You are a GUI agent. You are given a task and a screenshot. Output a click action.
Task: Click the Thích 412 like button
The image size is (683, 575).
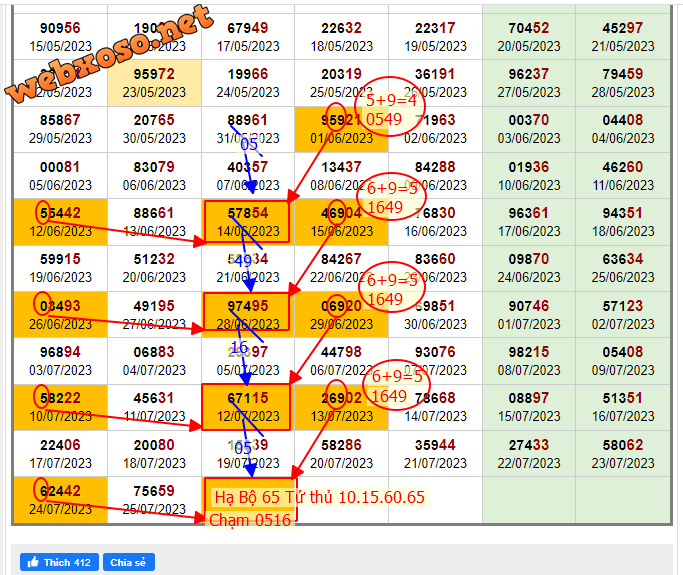(x=59, y=562)
